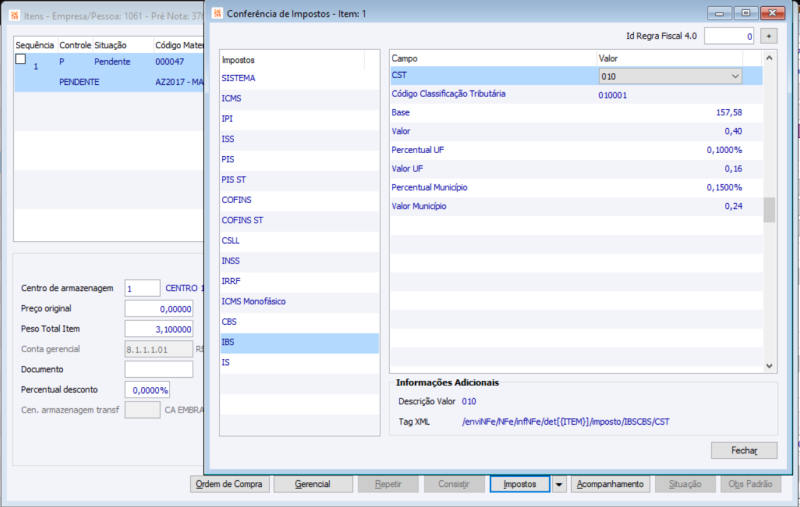800x507 pixels.
Task: Click the Fechar button
Action: [x=744, y=450]
